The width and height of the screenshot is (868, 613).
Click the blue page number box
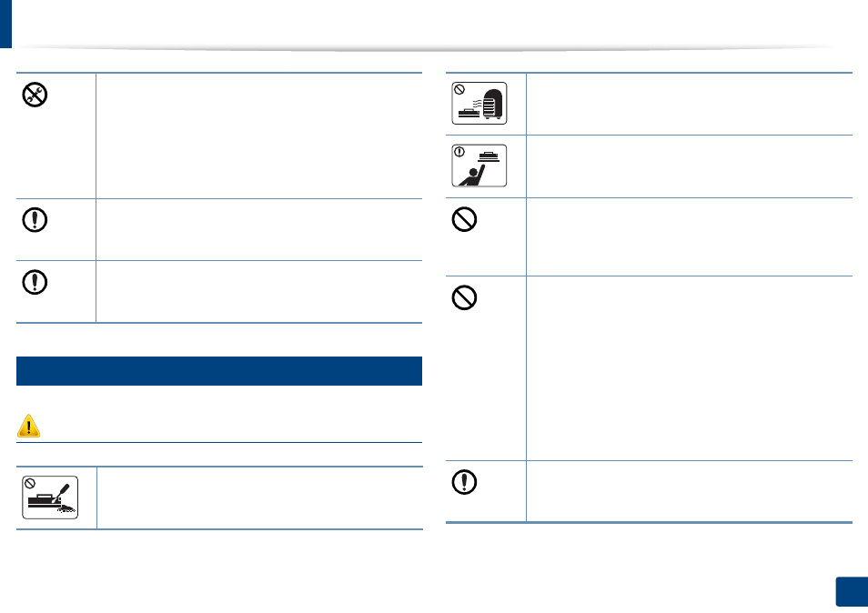[x=852, y=592]
